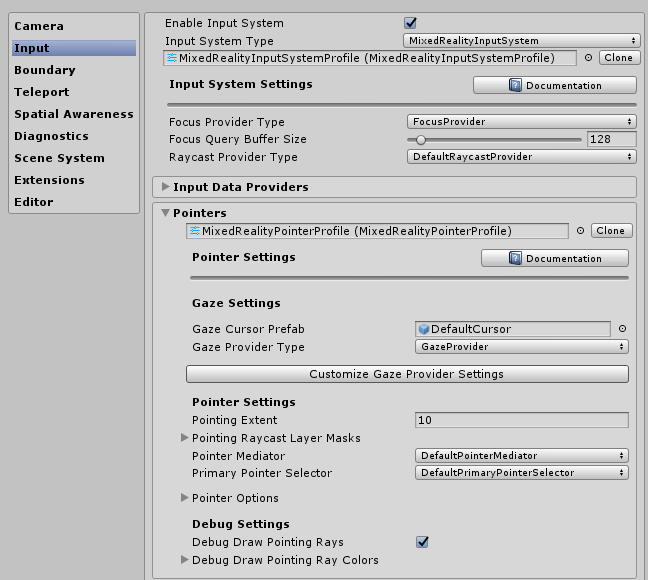Image resolution: width=648 pixels, height=580 pixels.
Task: Open the Pointer Mediator dropdown
Action: [522, 456]
